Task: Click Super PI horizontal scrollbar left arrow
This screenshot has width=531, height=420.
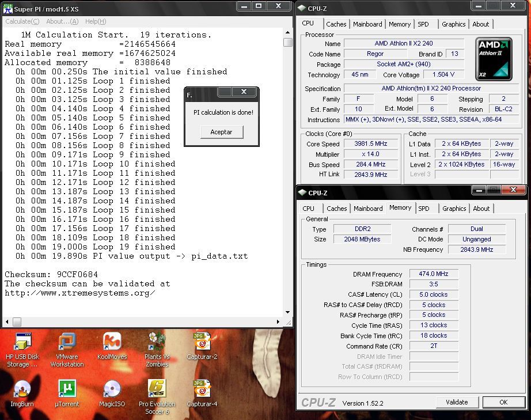Action: tap(7, 321)
